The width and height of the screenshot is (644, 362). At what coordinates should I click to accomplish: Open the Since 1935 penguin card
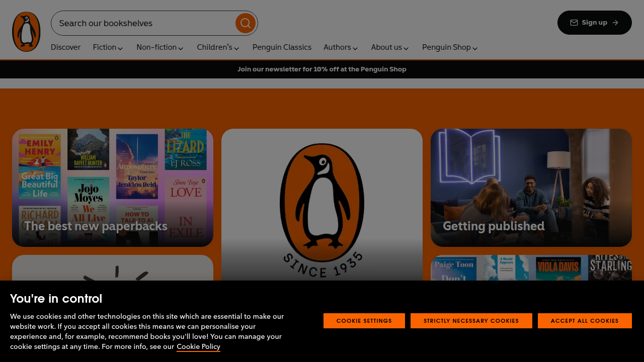click(x=322, y=205)
